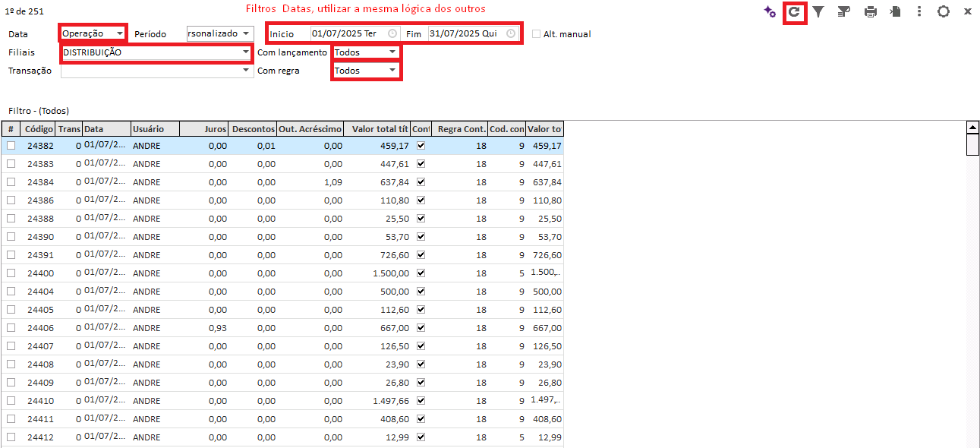Click the Valor total tít column header
Screen dimensions: 980x448
point(377,129)
